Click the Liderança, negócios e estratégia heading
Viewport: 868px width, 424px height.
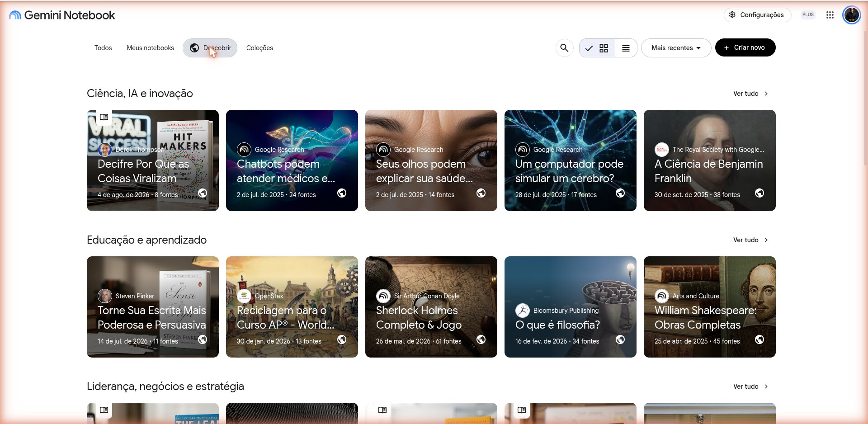(x=165, y=386)
